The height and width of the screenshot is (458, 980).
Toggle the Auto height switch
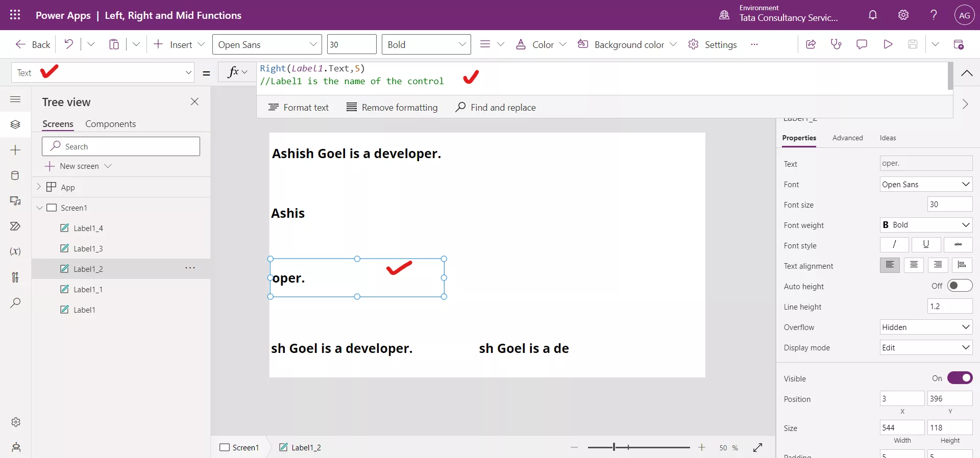pos(960,286)
